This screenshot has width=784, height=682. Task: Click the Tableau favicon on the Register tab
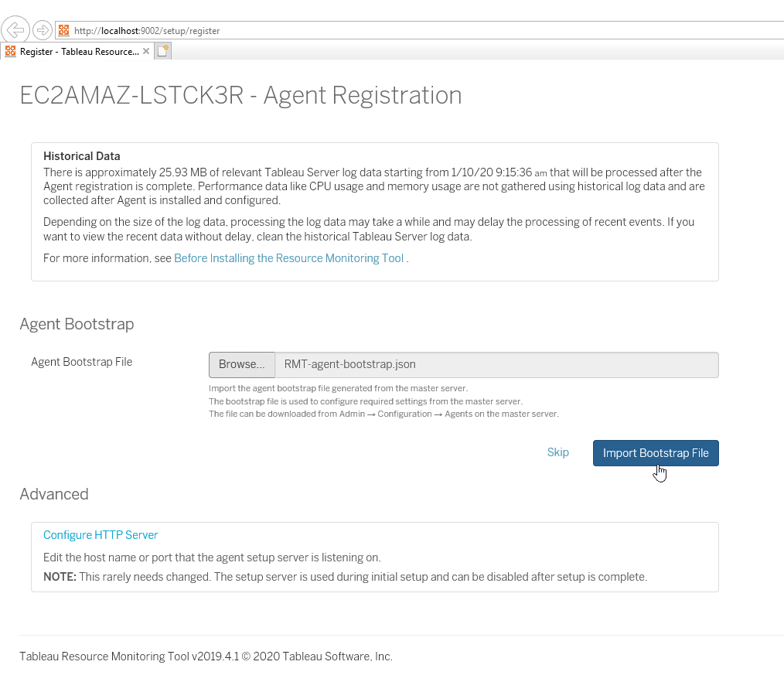11,52
